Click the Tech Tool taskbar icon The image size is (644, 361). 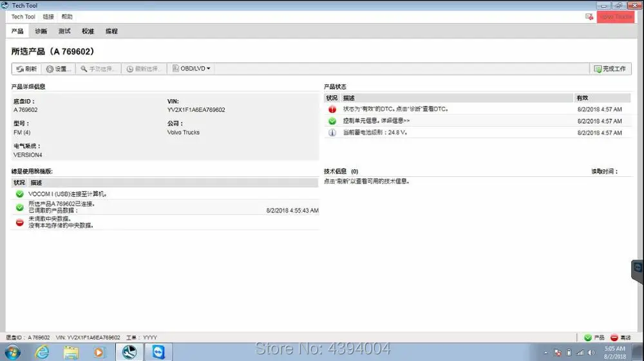129,353
